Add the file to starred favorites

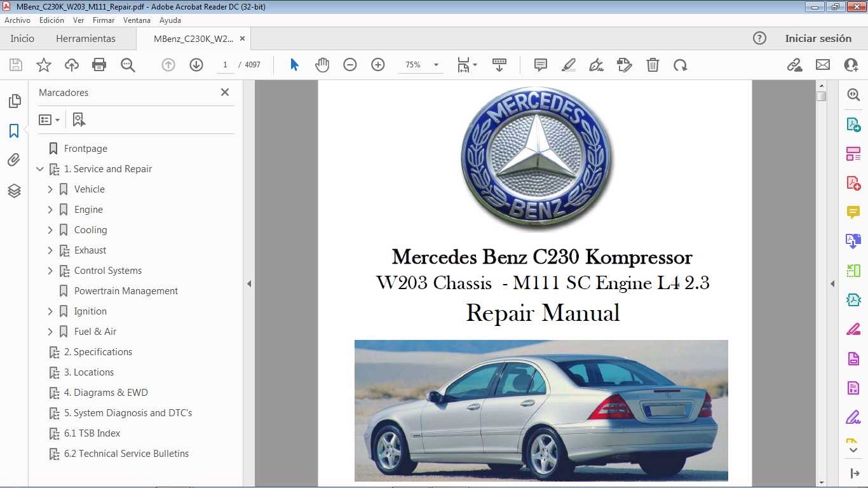[44, 65]
